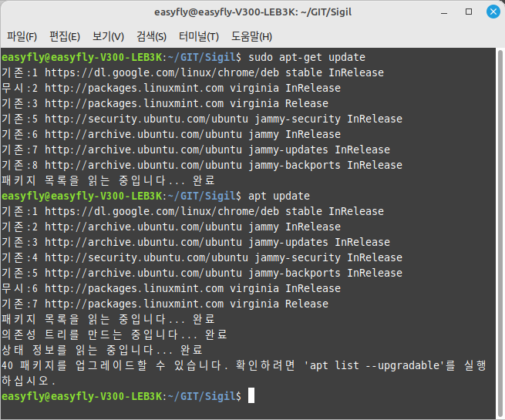This screenshot has width=505, height=420.
Task: Open the 보기(V) menu
Action: [108, 36]
